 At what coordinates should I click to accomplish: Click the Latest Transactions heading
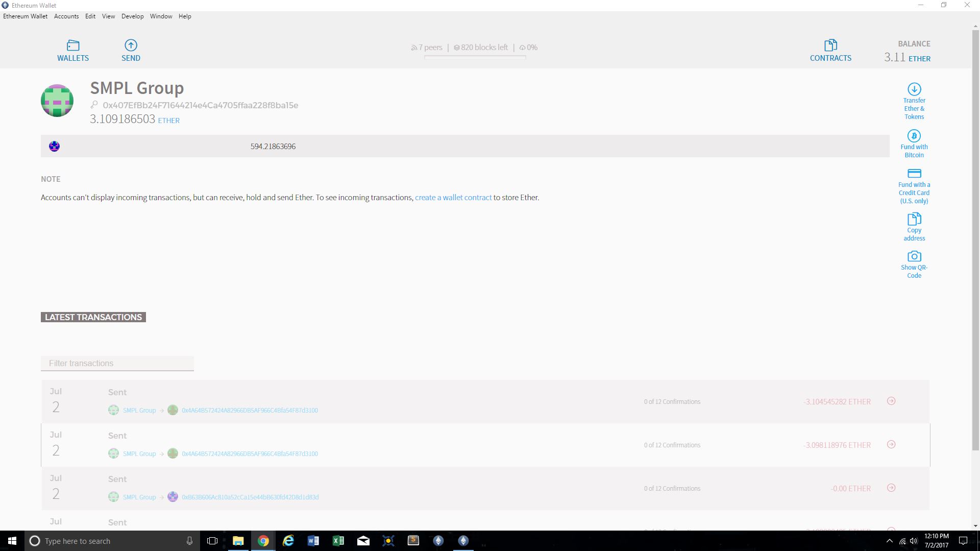point(93,317)
